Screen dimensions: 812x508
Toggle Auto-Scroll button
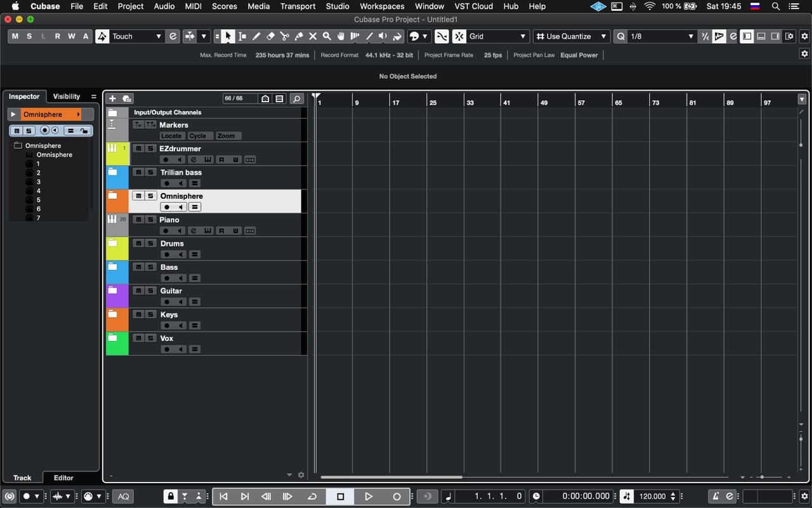[190, 36]
